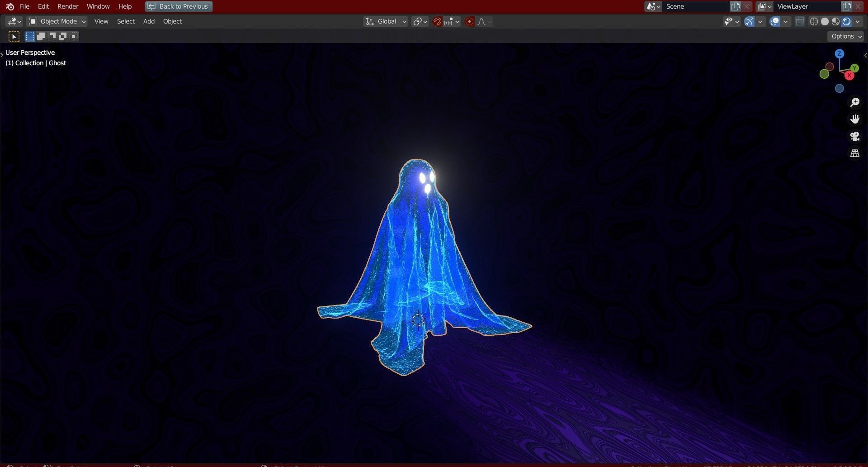Screen dimensions: 868x467
Task: Open the Global transform orientation dropdown
Action: [386, 21]
